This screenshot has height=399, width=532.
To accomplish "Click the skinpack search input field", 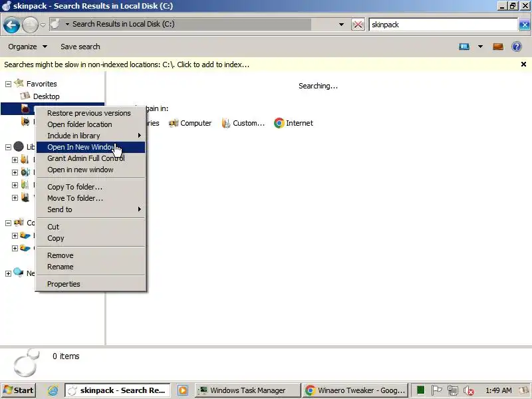I will [x=443, y=25].
